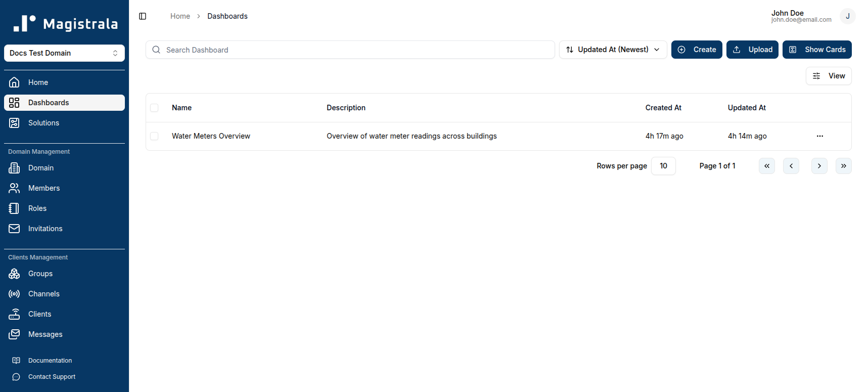
Task: Click the Clients router icon
Action: pyautogui.click(x=14, y=314)
